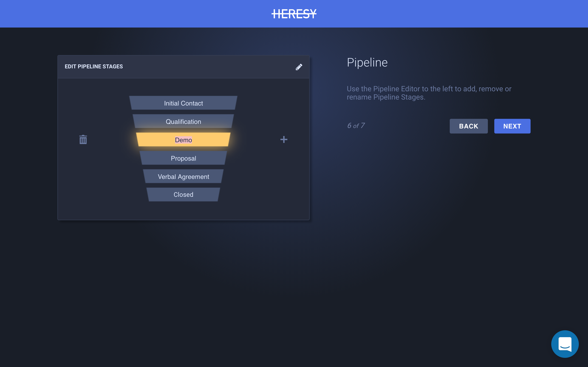Screen dimensions: 588x367
Task: Click the trash icon to delete stage
Action: tap(83, 139)
